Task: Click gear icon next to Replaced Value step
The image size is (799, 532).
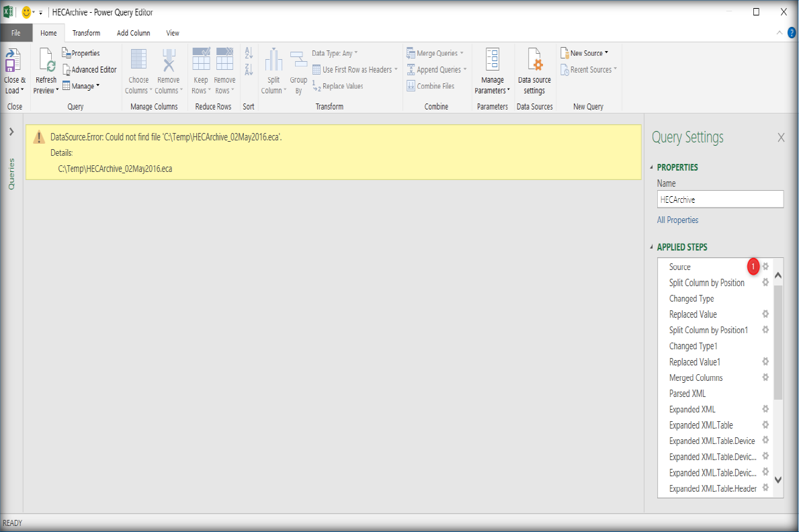Action: [765, 314]
